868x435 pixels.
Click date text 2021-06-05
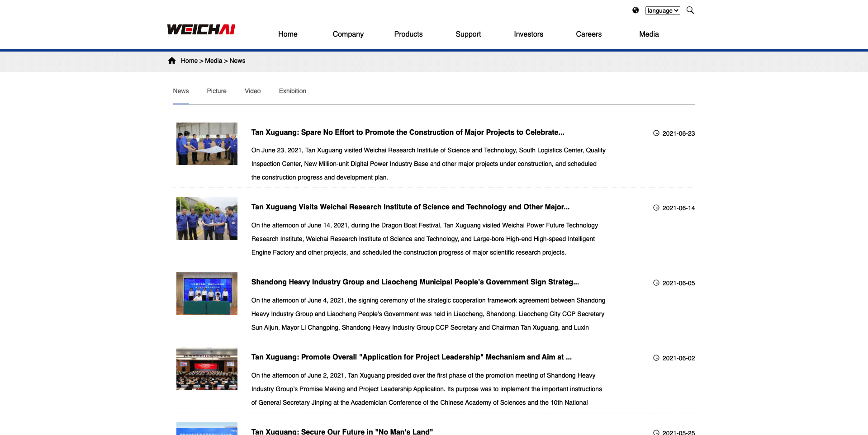(678, 283)
